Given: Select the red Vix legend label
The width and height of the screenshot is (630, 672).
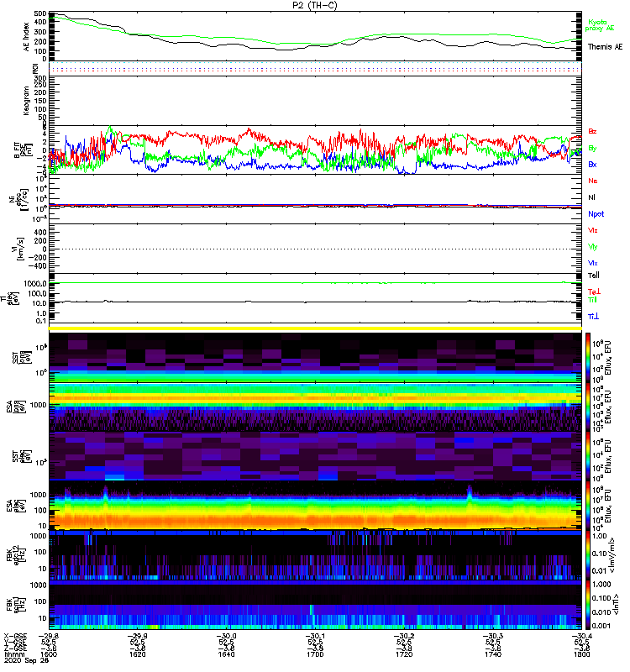Looking at the screenshot, I should tap(593, 230).
